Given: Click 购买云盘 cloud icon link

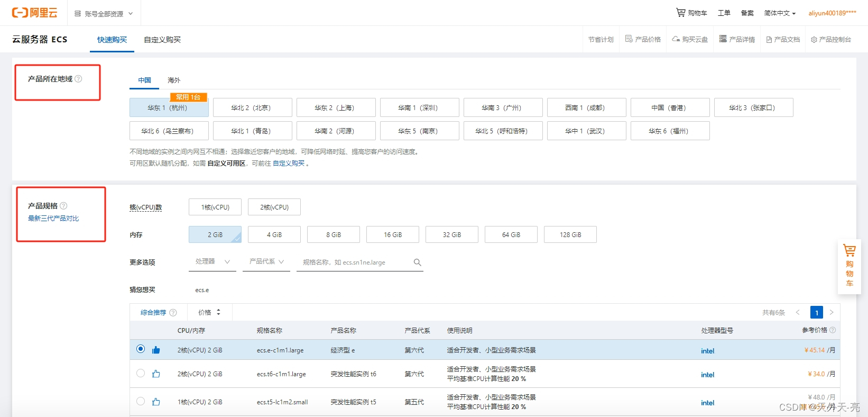Looking at the screenshot, I should pyautogui.click(x=690, y=39).
